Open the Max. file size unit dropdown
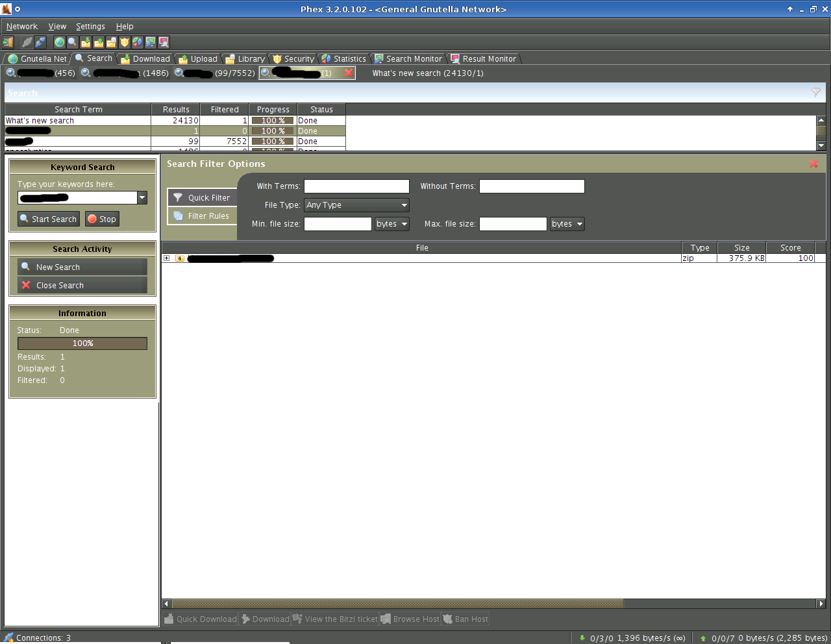 point(567,224)
